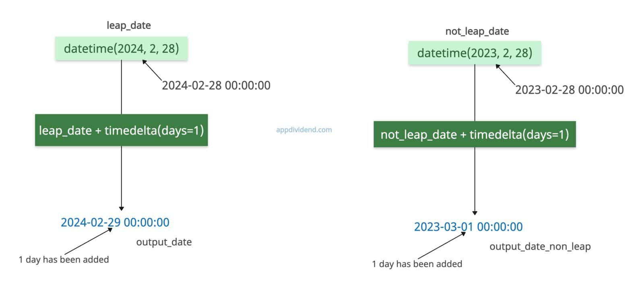644x288 pixels.
Task: Select the 2024-02-28 00:00:00 annotation text
Action: coord(216,85)
